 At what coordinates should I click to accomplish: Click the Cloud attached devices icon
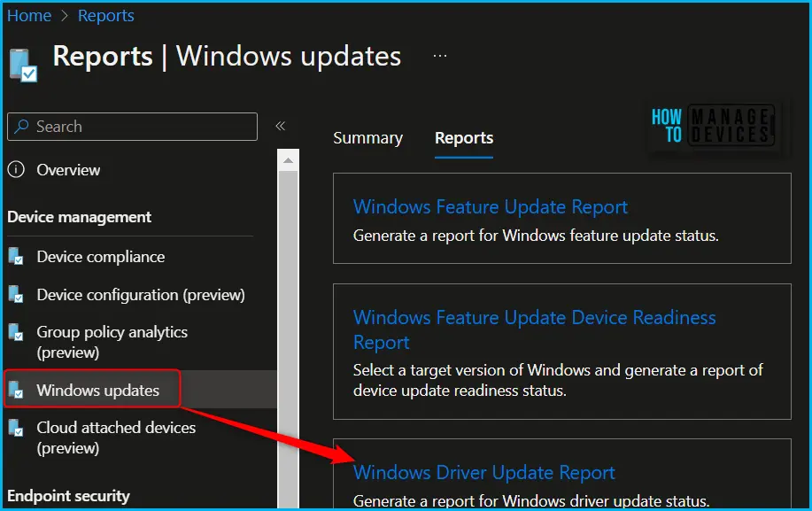[x=16, y=428]
